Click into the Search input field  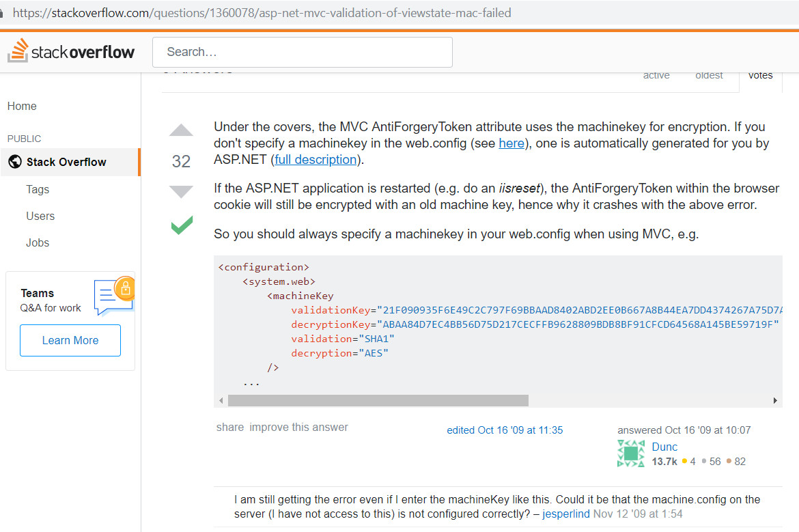pos(302,52)
